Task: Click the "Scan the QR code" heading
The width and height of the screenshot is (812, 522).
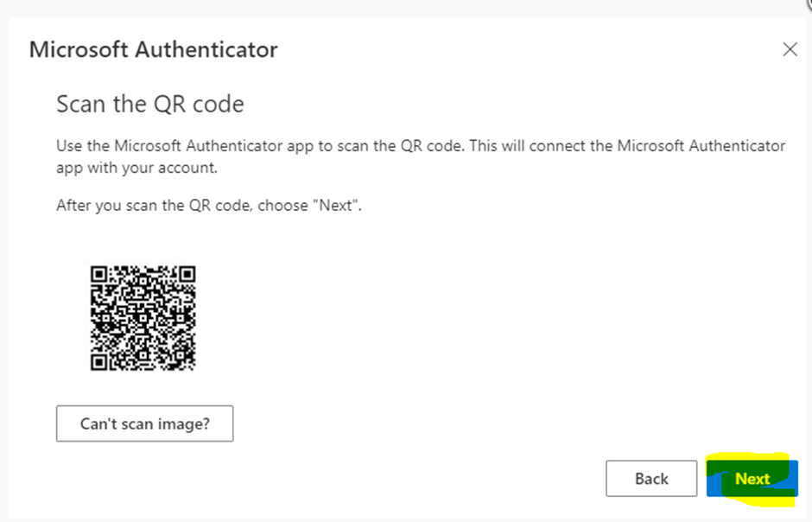Action: tap(150, 105)
